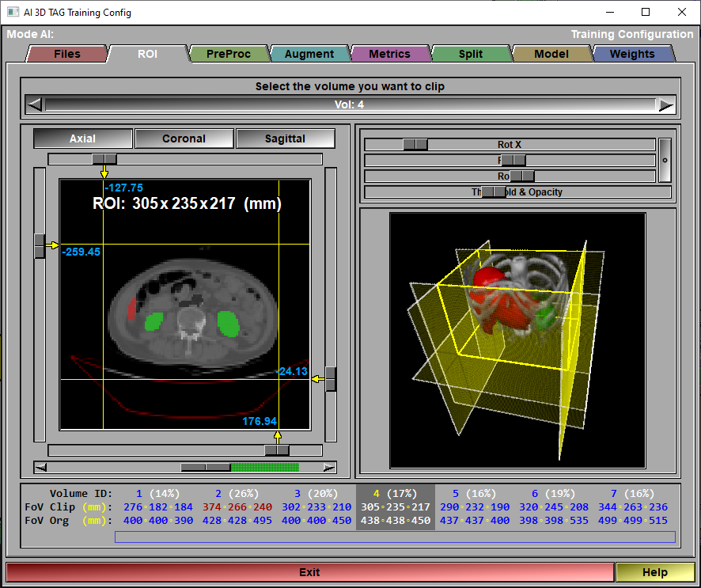Click the second rotation slider handle

[513, 160]
